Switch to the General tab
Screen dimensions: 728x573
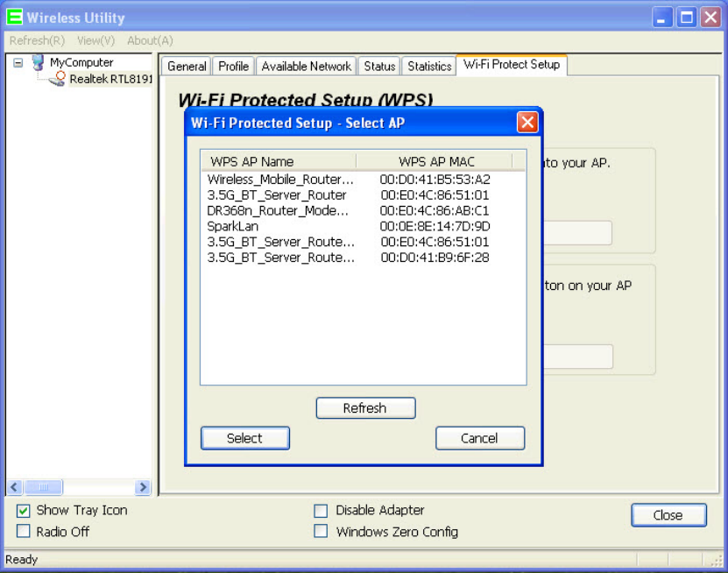coord(187,67)
